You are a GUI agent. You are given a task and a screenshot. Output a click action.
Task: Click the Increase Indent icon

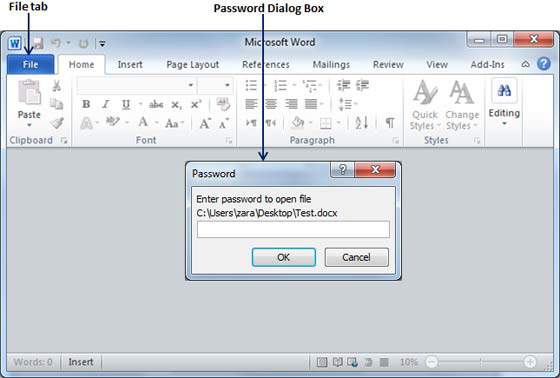(x=362, y=85)
